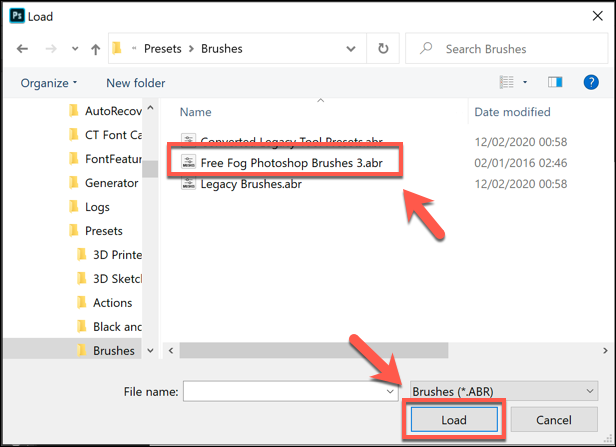The height and width of the screenshot is (447, 616).
Task: Select the Generator folder in tree
Action: tap(104, 183)
